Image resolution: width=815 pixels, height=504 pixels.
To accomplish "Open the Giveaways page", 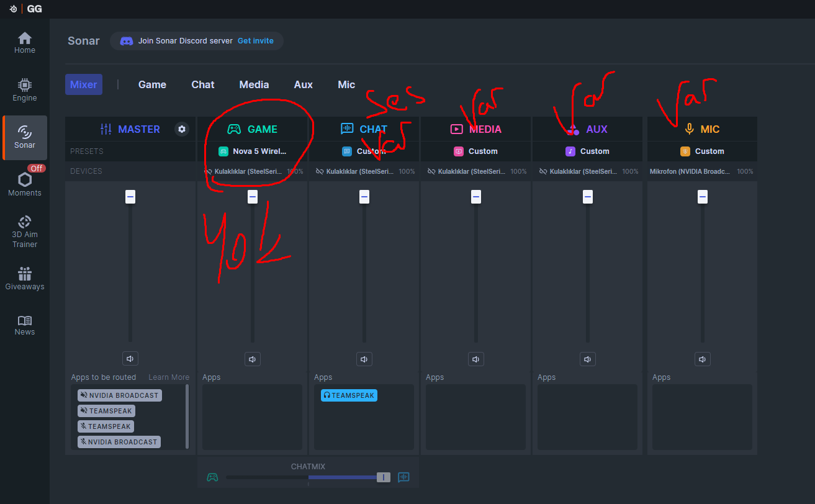I will click(25, 279).
